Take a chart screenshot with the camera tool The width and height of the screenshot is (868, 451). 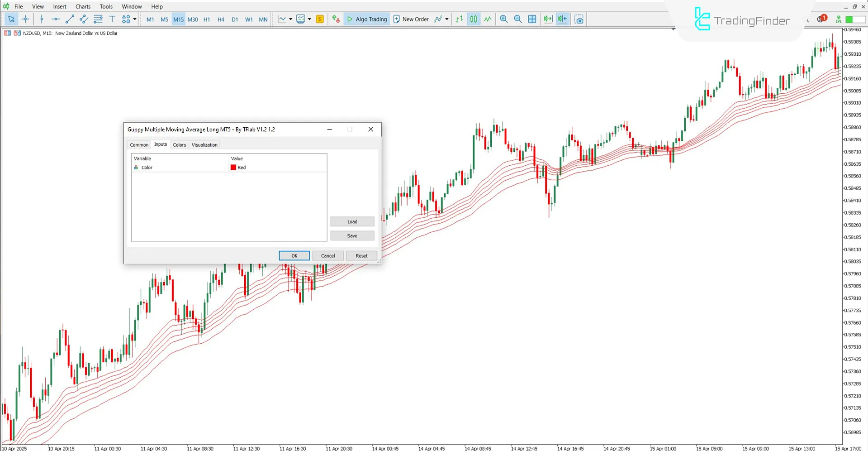[579, 19]
